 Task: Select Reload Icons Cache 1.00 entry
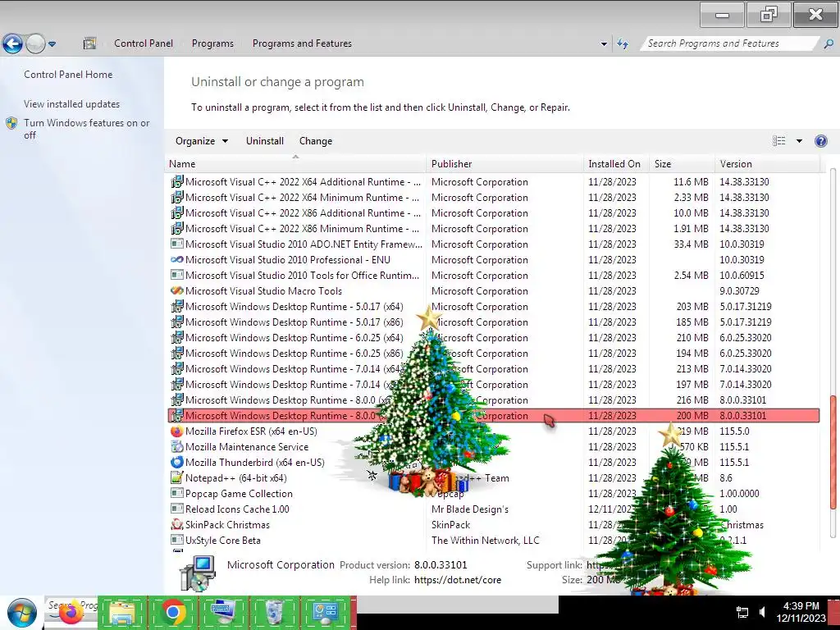[237, 509]
